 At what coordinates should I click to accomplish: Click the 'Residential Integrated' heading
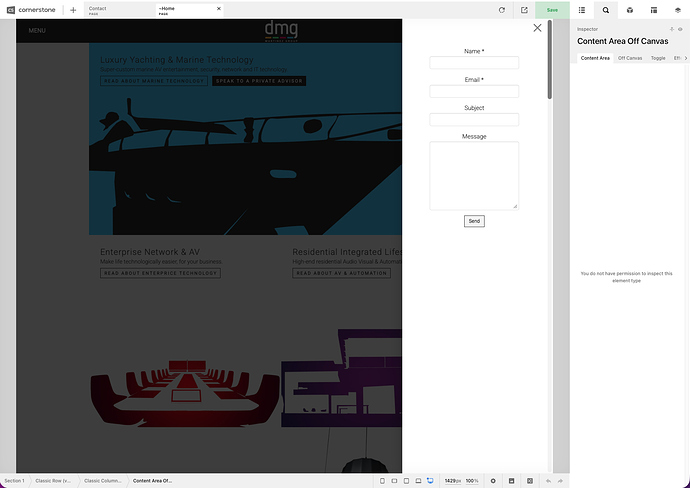[347, 252]
